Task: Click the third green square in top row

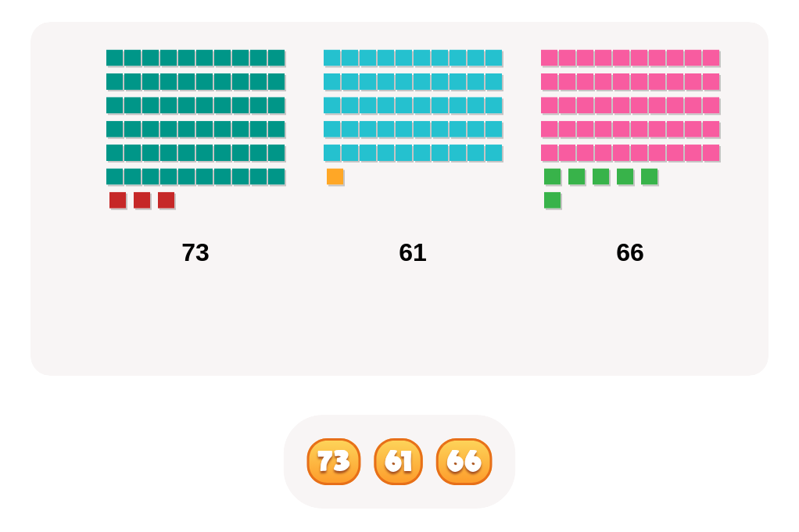Action: click(x=600, y=177)
